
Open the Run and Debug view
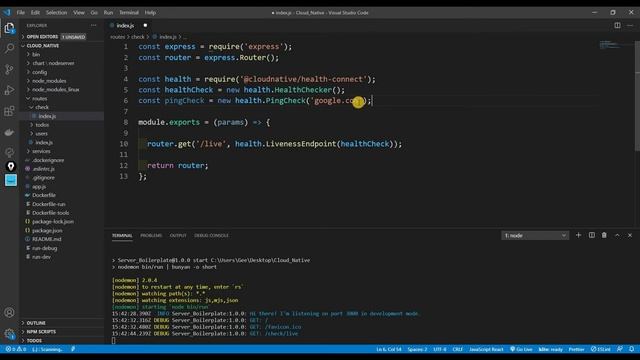9,90
